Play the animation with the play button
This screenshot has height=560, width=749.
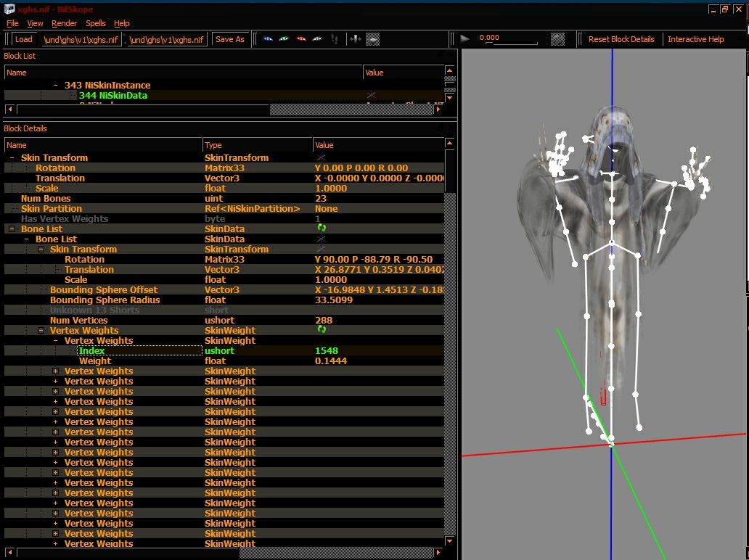[464, 39]
